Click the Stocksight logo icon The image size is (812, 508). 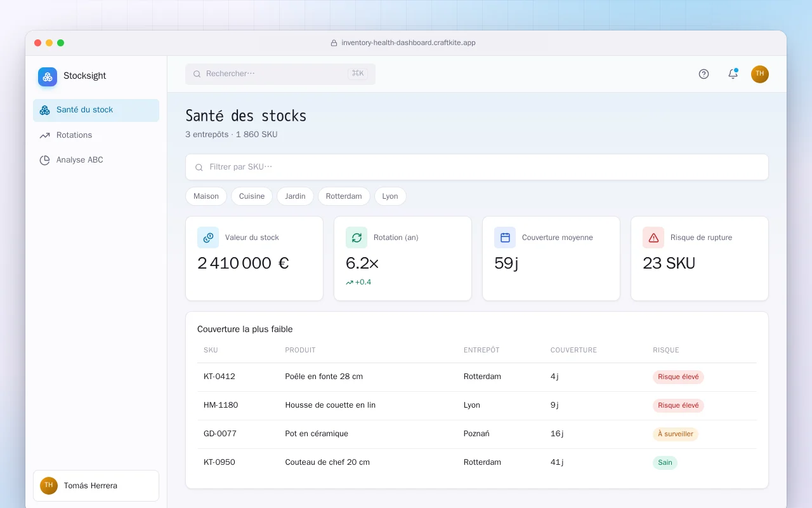pyautogui.click(x=48, y=77)
